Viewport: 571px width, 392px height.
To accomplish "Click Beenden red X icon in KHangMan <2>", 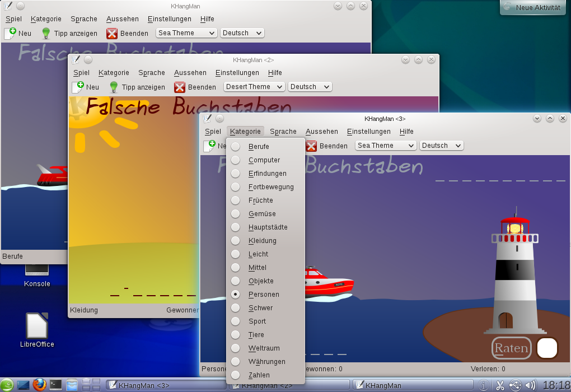I will pyautogui.click(x=180, y=87).
